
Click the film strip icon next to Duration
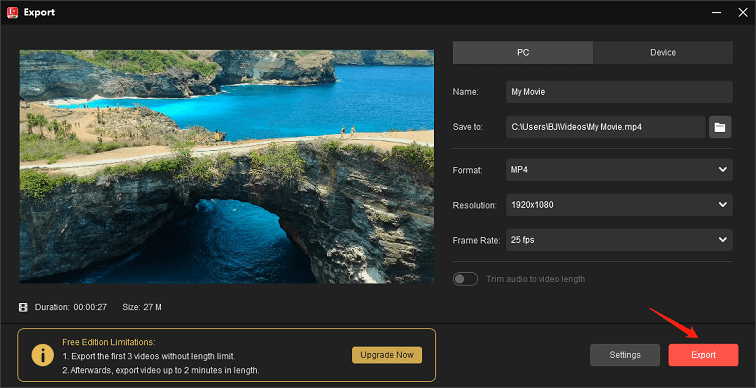(23, 307)
